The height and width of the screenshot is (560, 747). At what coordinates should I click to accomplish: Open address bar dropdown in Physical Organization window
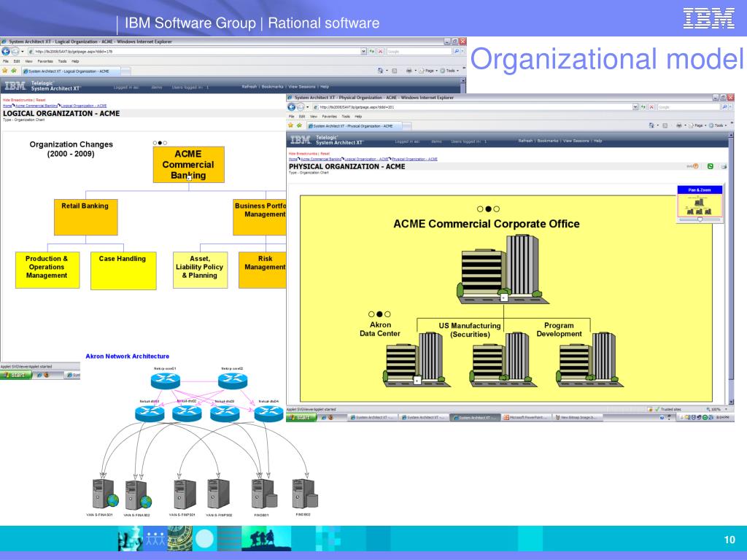(635, 107)
